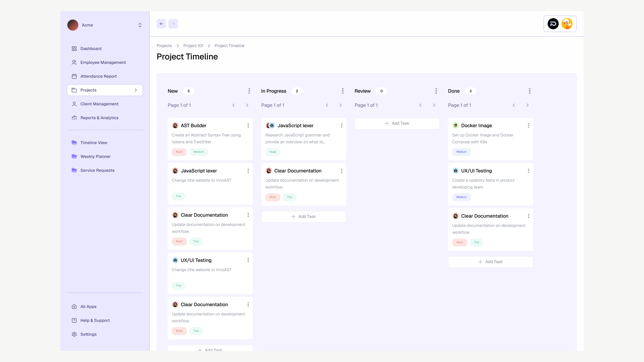Open Reports & Analytics chart icon
644x362 pixels.
pos(74,118)
